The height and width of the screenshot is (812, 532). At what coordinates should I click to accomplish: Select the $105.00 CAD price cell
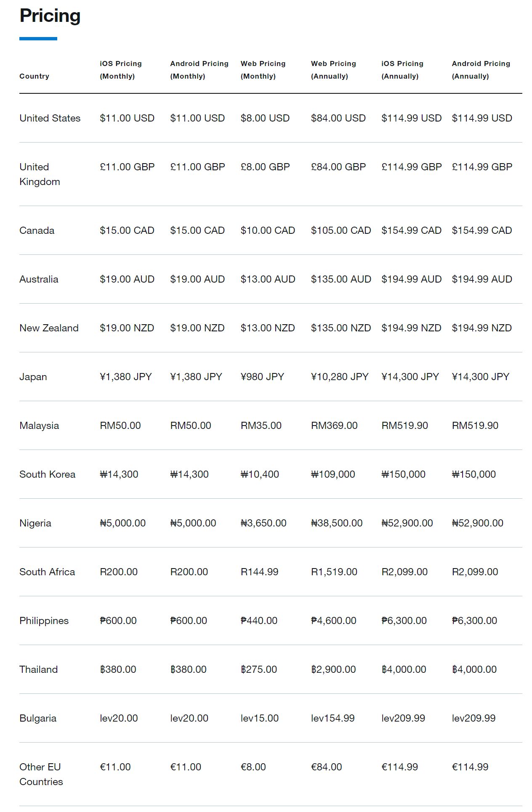(341, 230)
